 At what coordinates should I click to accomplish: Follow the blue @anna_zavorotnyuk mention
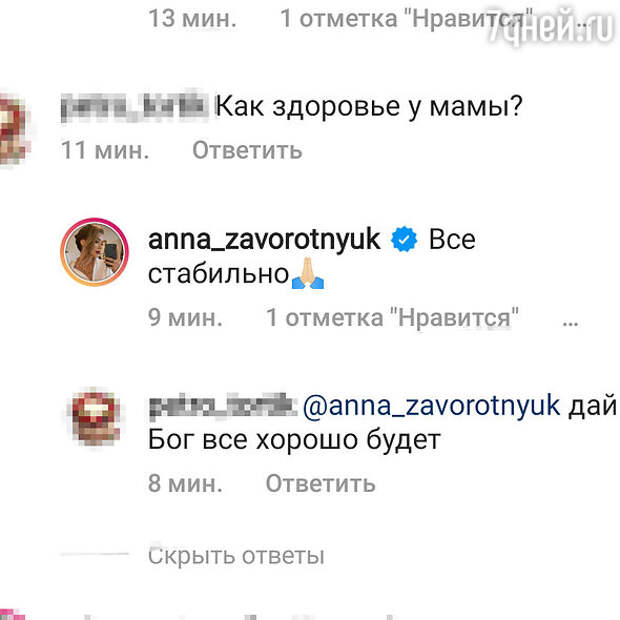[x=431, y=406]
